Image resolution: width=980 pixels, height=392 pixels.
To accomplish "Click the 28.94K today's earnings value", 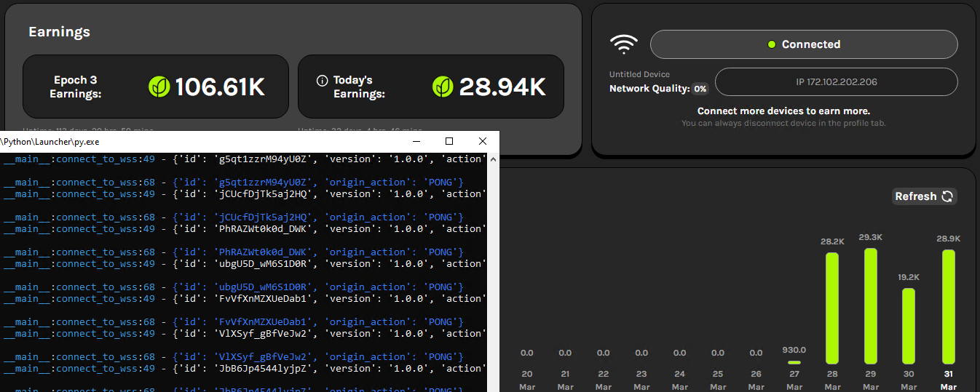I will coord(502,87).
